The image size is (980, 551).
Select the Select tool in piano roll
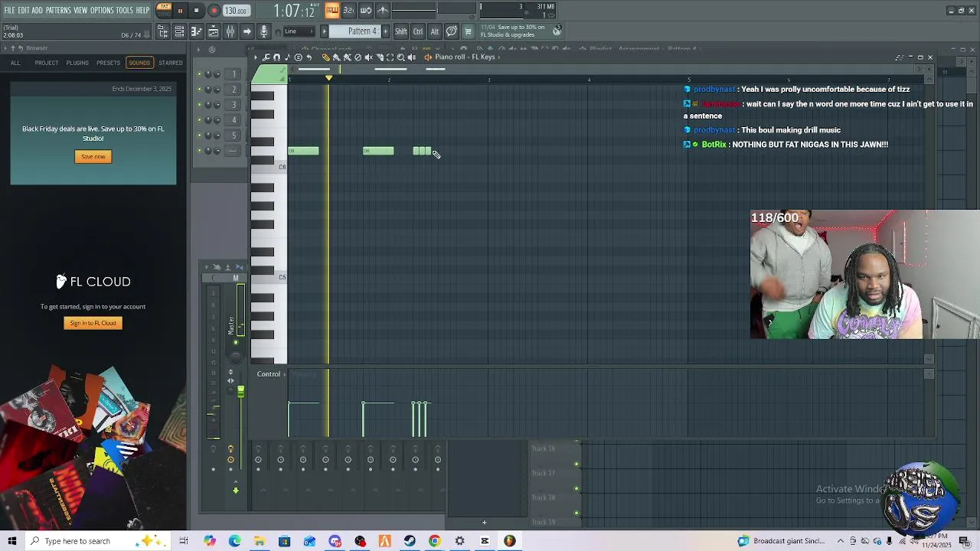[x=390, y=57]
